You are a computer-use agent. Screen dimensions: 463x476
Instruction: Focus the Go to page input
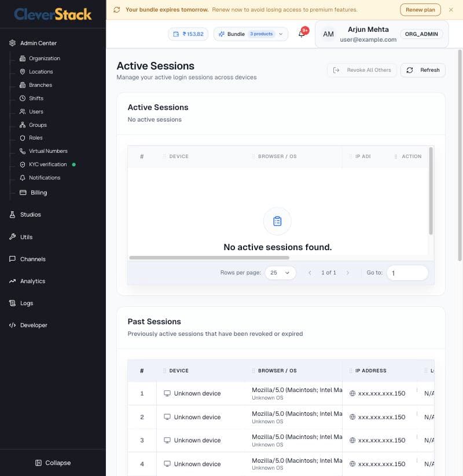tap(407, 273)
